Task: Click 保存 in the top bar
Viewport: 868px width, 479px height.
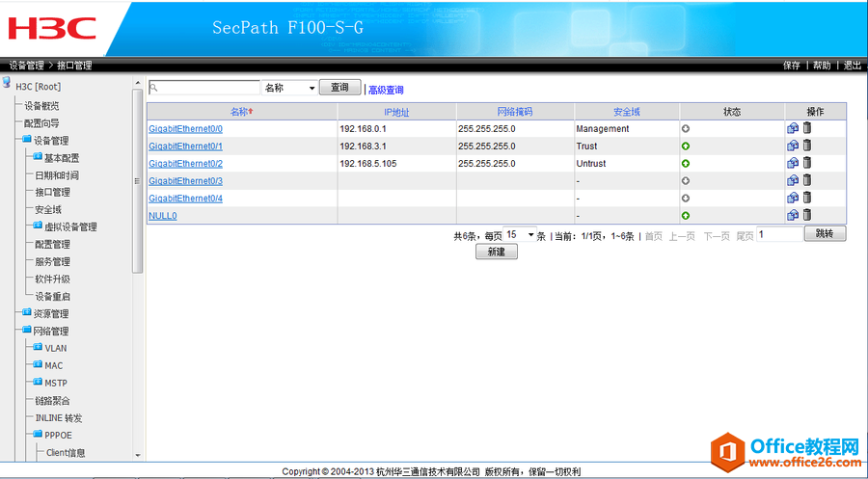Action: (x=792, y=66)
